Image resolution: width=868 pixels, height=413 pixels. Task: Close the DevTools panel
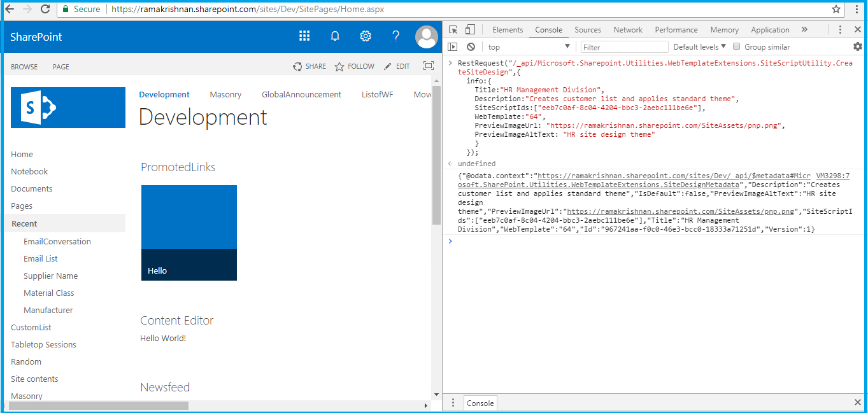[858, 30]
